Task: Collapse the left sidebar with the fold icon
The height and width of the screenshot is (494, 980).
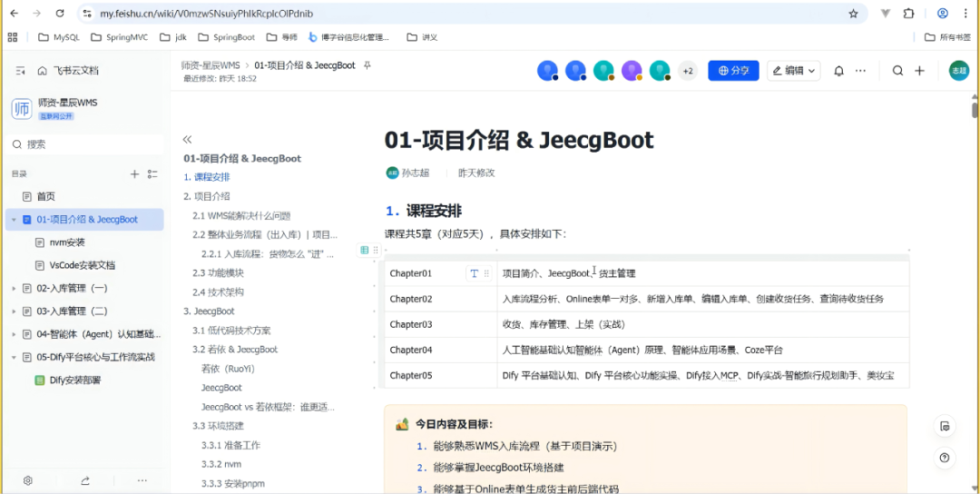Action: 20,71
